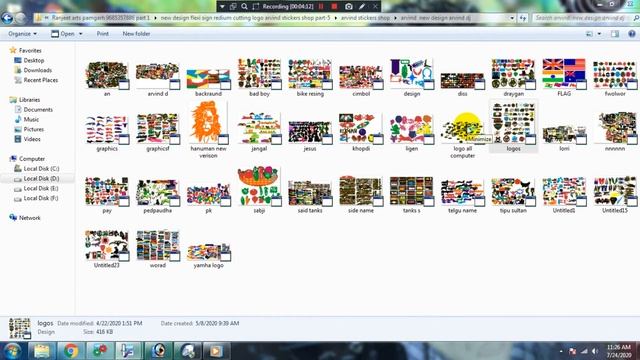Pause the recording in recorder bar

click(x=321, y=7)
